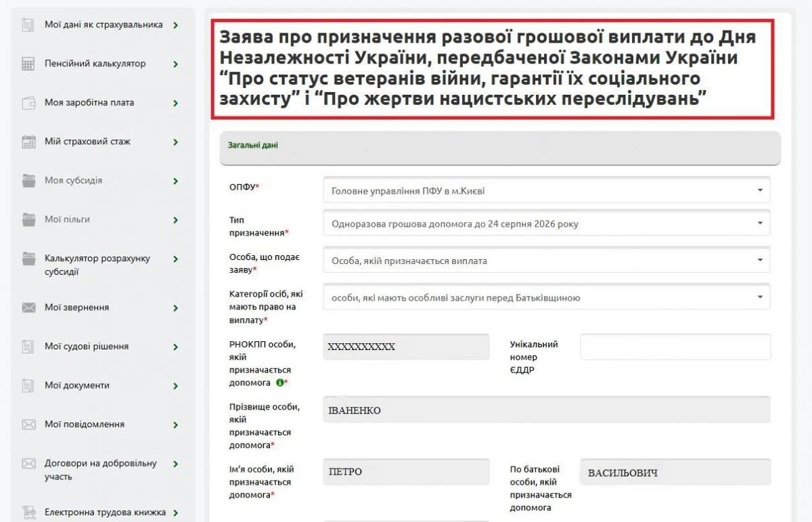Expand arrow next to Моя заробітна плата
Viewport: 812px width, 522px height.
176,103
